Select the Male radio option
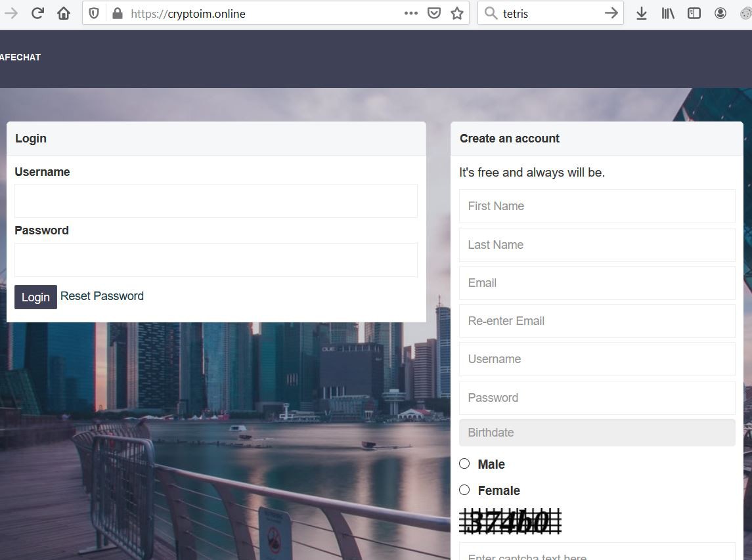 (464, 463)
